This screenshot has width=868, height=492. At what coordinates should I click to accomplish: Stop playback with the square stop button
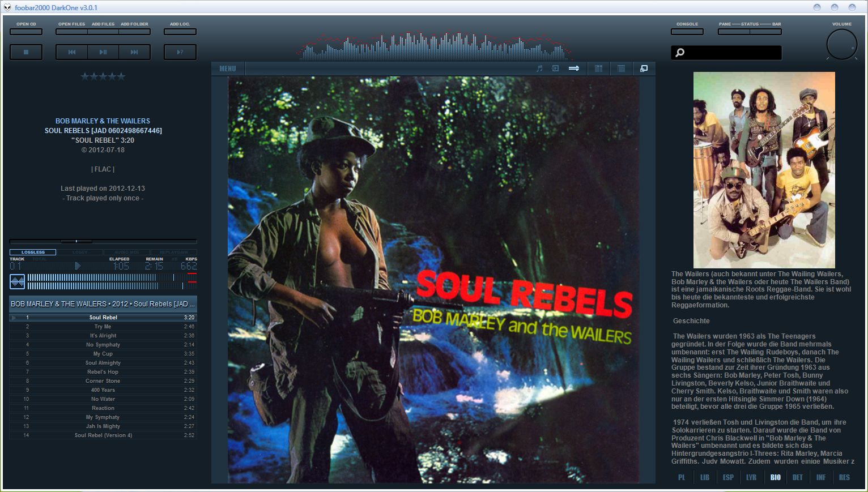click(26, 52)
